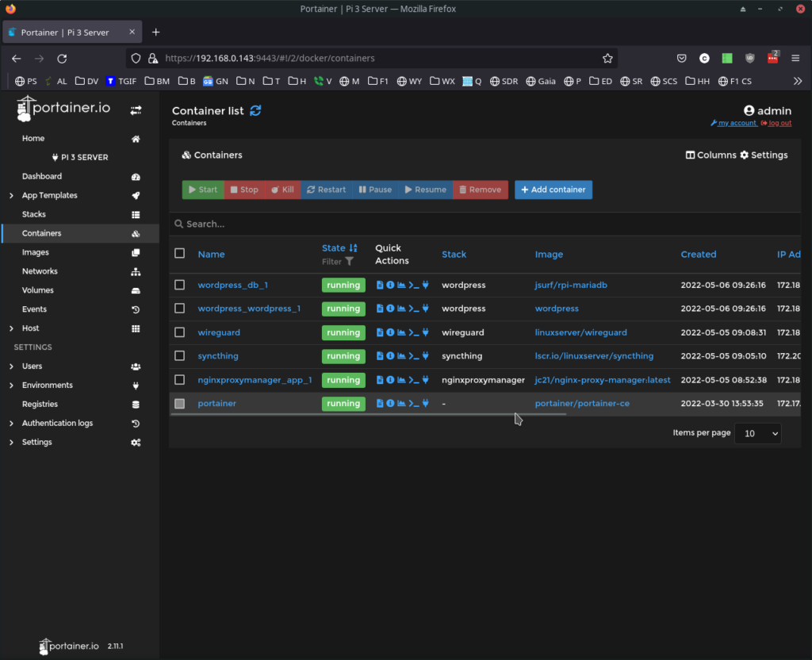The height and width of the screenshot is (660, 812).
Task: Click the Portainer logo in sidebar
Action: 63,109
